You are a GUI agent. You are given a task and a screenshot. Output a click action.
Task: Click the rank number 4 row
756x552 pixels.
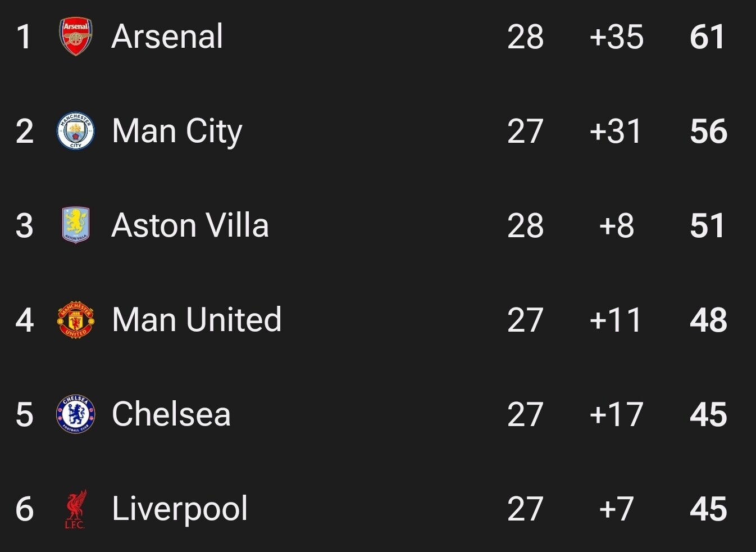tap(378, 320)
